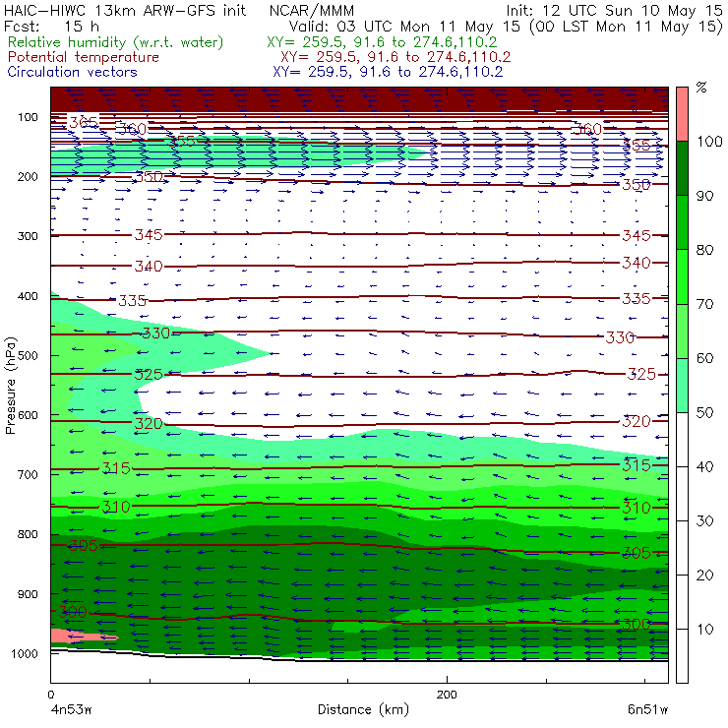Click the right-side "310" contour label

tap(637, 508)
